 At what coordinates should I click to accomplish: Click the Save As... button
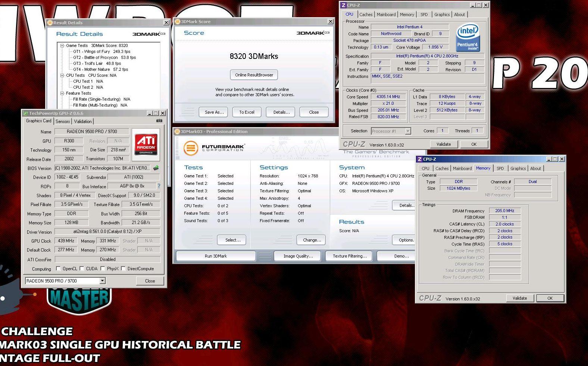click(214, 112)
